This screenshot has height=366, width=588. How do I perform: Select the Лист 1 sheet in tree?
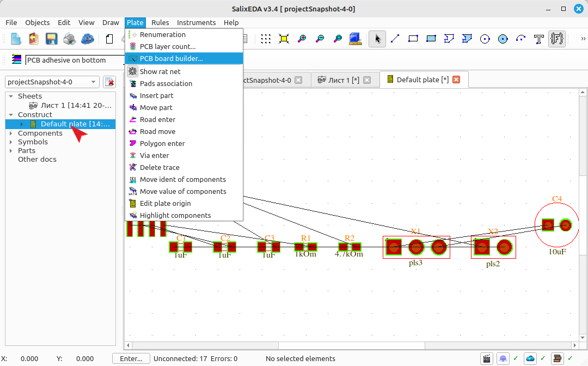click(70, 106)
